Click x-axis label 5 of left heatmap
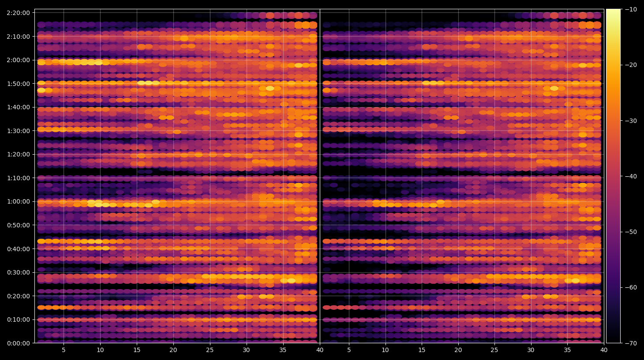644x360 pixels. pos(64,350)
